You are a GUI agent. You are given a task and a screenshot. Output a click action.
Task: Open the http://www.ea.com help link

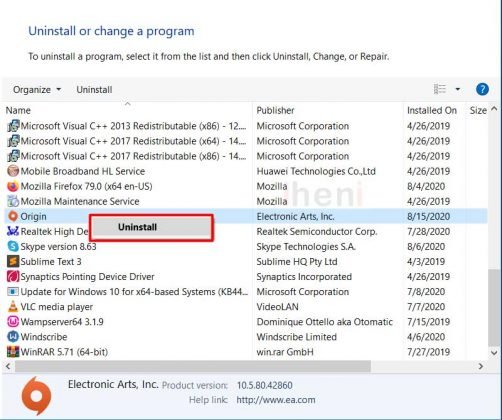pos(276,400)
